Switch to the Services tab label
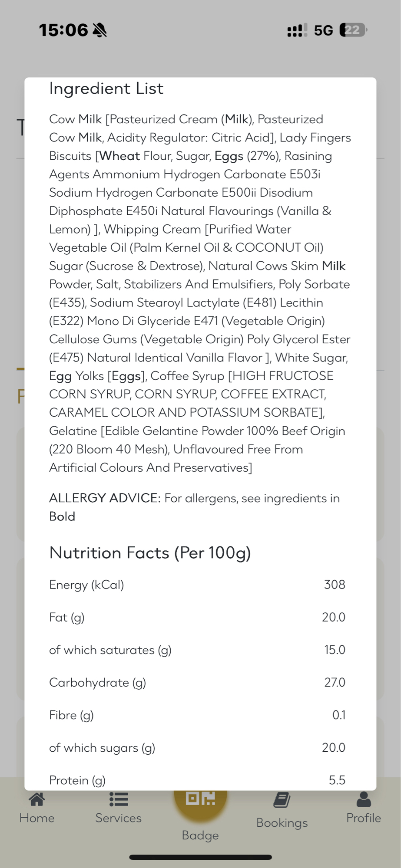Viewport: 401px width, 868px height. click(x=119, y=818)
